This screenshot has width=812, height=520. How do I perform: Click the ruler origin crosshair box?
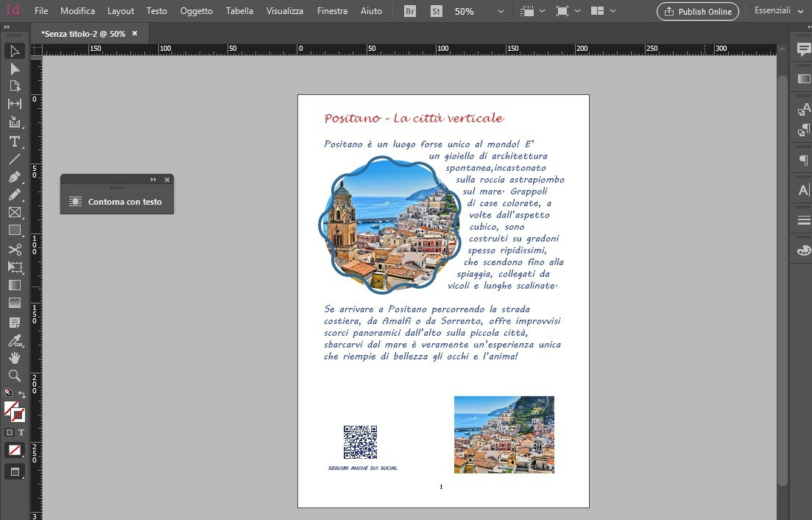(x=36, y=50)
